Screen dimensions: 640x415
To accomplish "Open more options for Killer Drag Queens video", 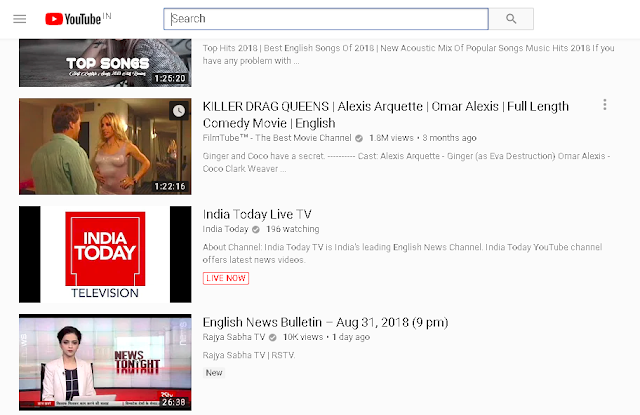I will tap(605, 105).
